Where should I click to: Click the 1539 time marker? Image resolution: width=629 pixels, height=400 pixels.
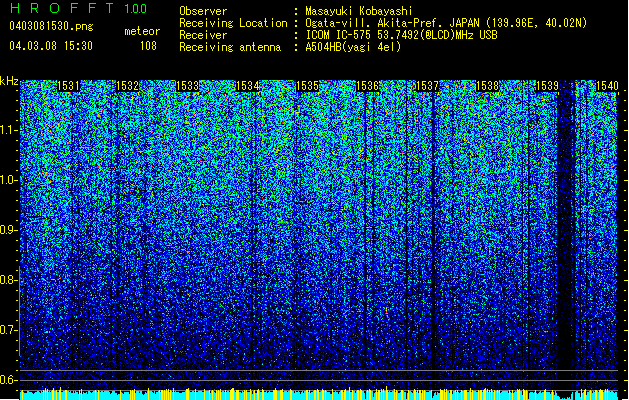(x=547, y=86)
